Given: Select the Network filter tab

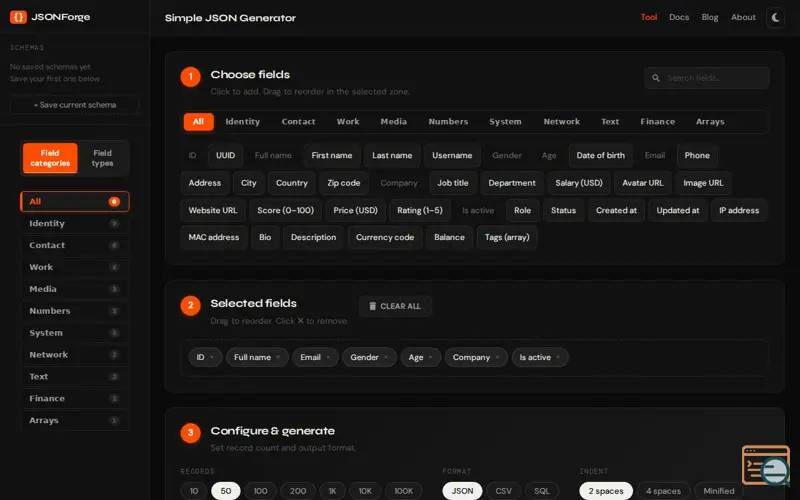Looking at the screenshot, I should (x=562, y=122).
